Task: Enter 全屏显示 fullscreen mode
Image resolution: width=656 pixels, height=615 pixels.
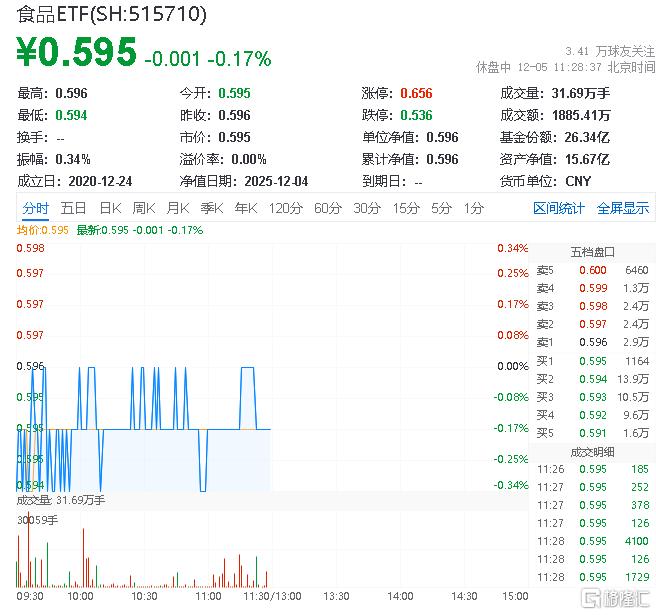Action: [x=622, y=208]
